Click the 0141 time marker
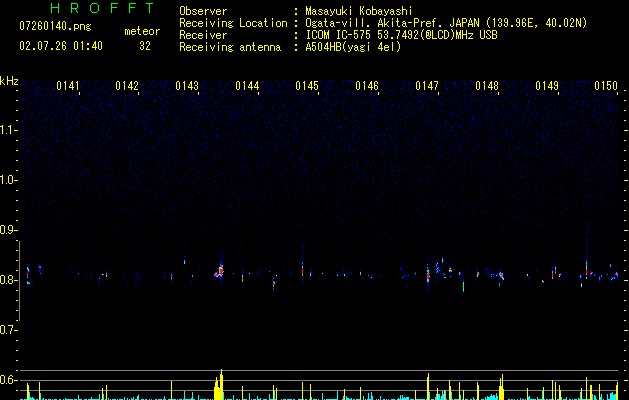This screenshot has width=629, height=400. point(67,86)
